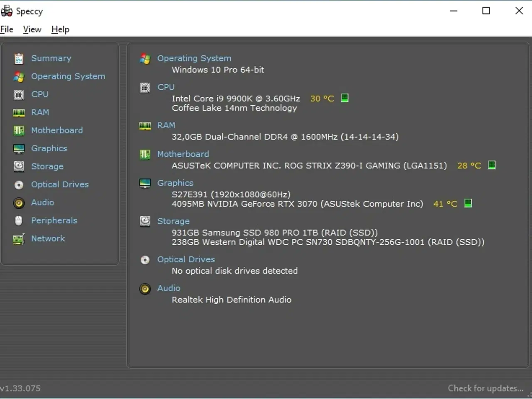Go to Operating System section in sidebar

point(68,76)
